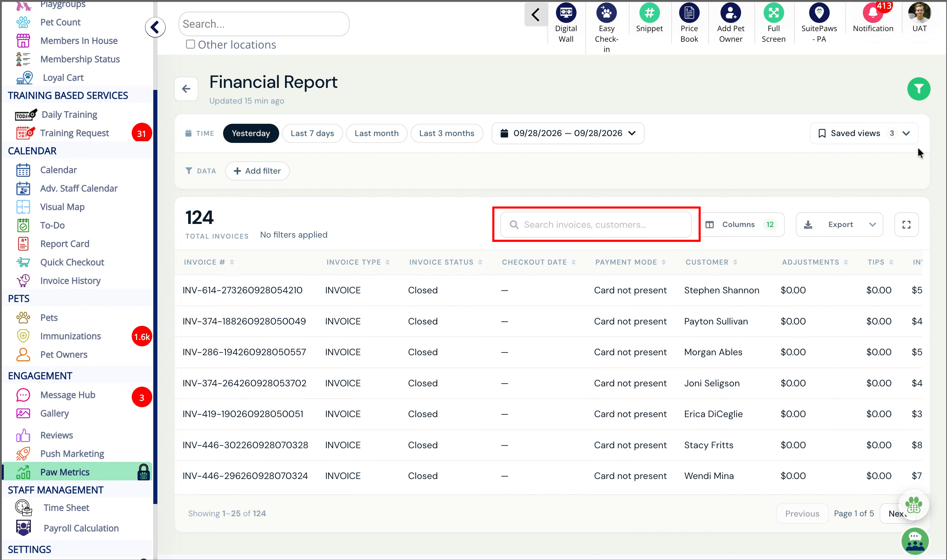Open Immunizations in the sidebar
This screenshot has height=560, width=947.
70,336
